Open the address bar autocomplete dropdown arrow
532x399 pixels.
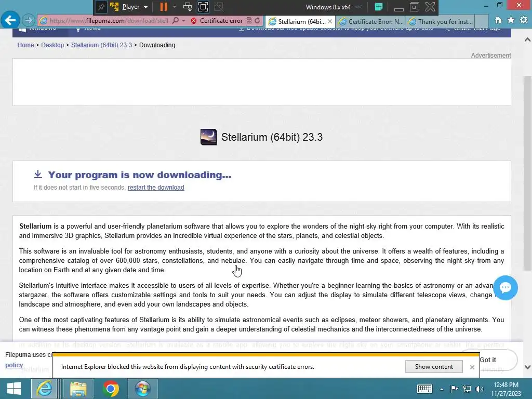click(183, 21)
